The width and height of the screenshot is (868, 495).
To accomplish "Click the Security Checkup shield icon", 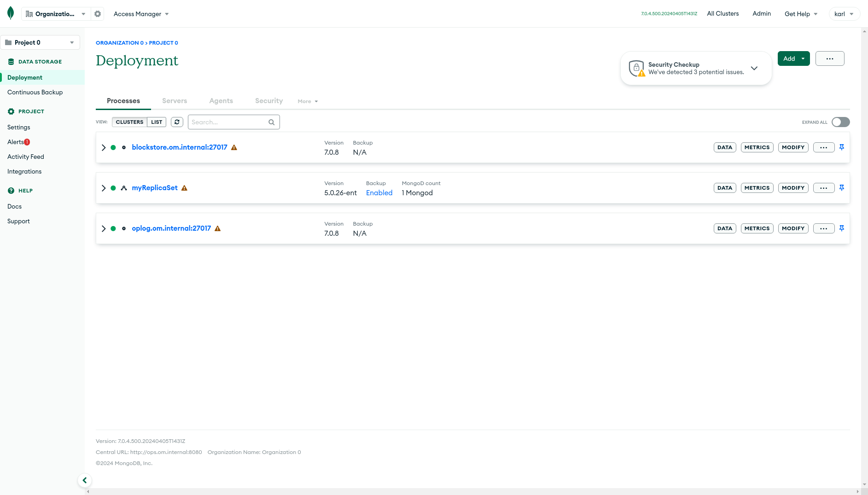I will pos(637,68).
